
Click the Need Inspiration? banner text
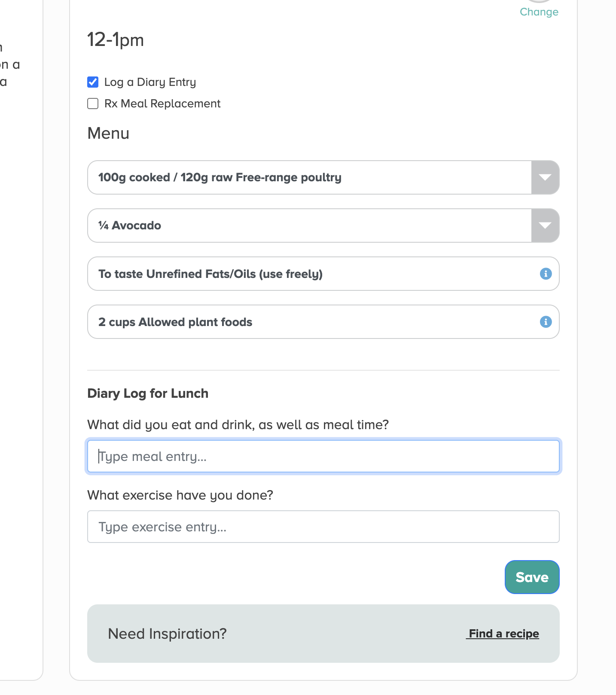[167, 634]
